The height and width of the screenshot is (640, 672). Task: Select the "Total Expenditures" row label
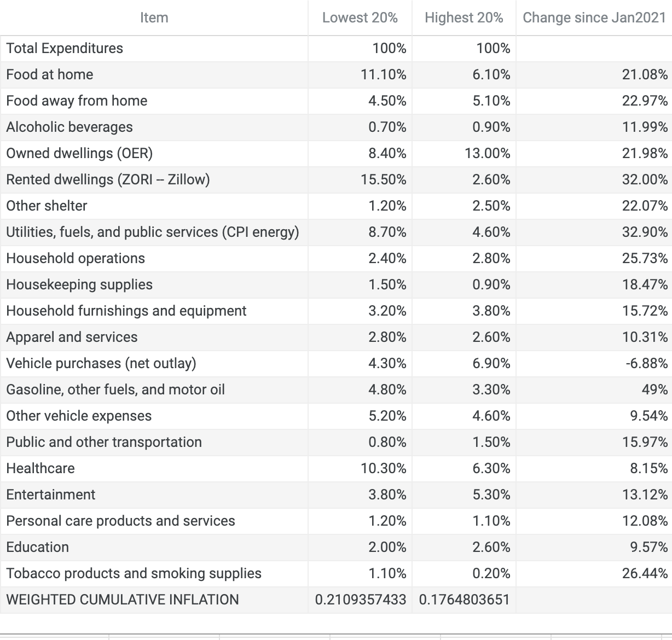[x=65, y=49]
